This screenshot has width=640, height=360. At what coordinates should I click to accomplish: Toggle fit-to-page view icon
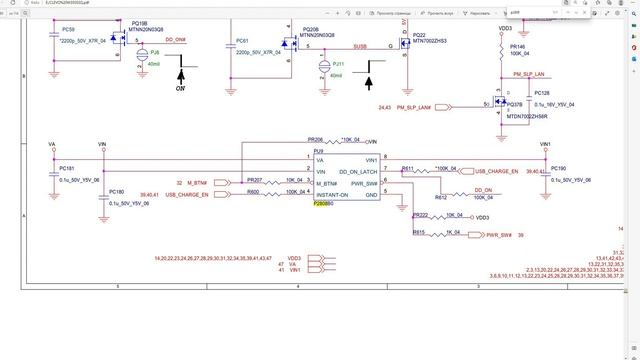358,13
